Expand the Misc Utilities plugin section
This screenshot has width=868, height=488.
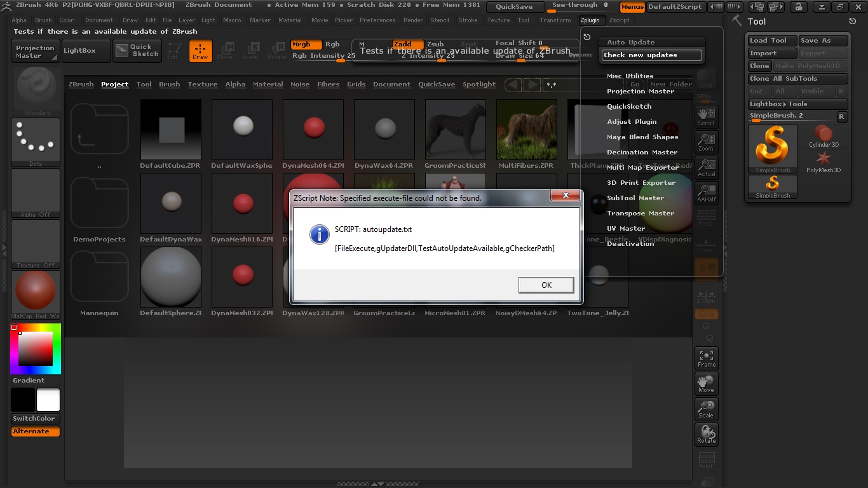[630, 76]
